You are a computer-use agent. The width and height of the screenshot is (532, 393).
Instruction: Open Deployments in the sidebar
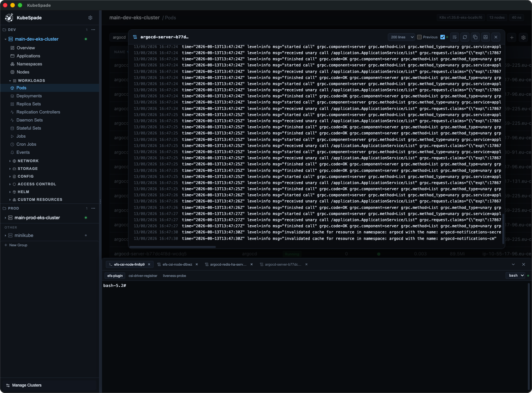(50, 96)
